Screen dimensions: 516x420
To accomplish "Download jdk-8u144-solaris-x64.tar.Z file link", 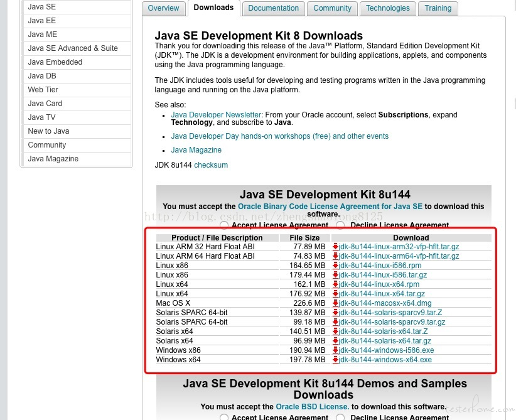I will (x=384, y=331).
